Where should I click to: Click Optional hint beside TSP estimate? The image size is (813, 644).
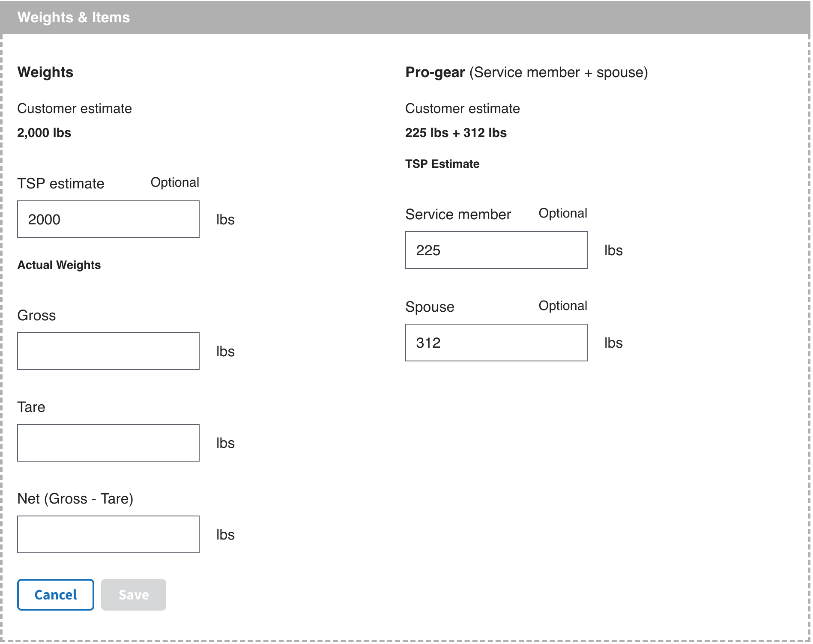click(x=175, y=183)
